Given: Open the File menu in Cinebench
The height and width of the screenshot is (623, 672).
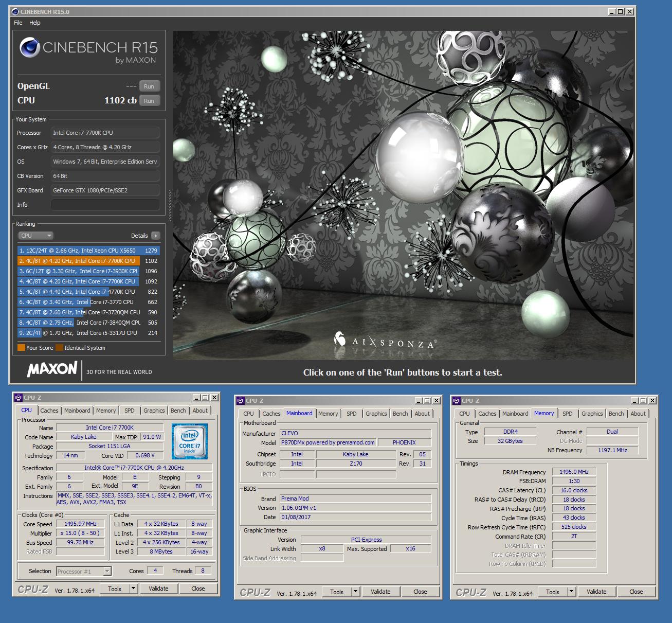Looking at the screenshot, I should click(x=18, y=23).
